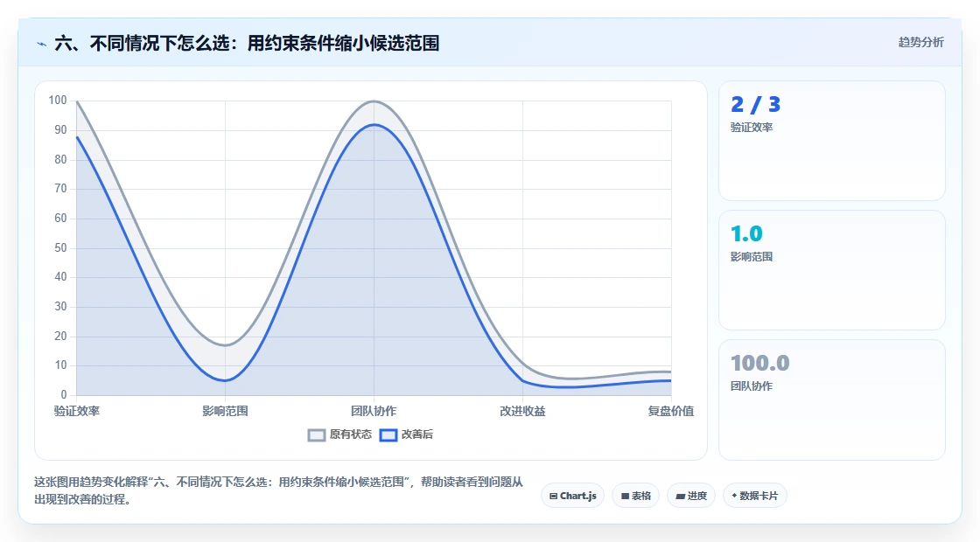Select the 2 / 3 验证效率 data card

[x=832, y=141]
